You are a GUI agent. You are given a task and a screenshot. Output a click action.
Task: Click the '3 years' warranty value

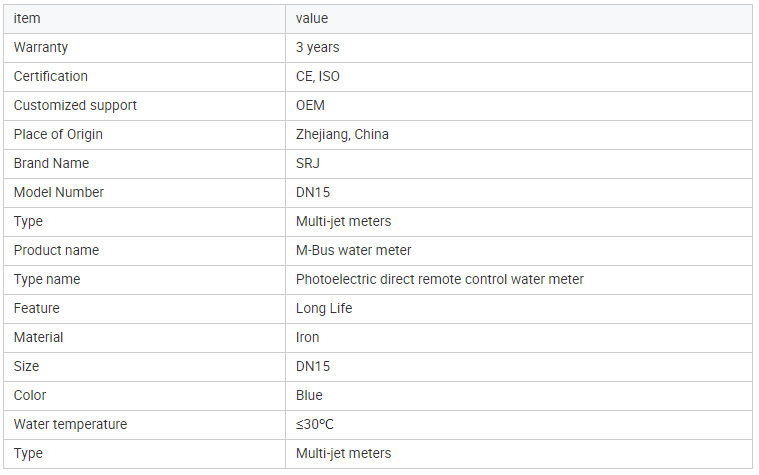pyautogui.click(x=317, y=47)
